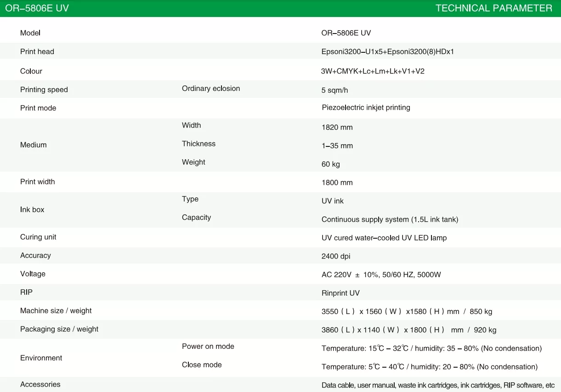Select the Continuous supply system text
Image resolution: width=561 pixels, height=392 pixels.
(390, 219)
